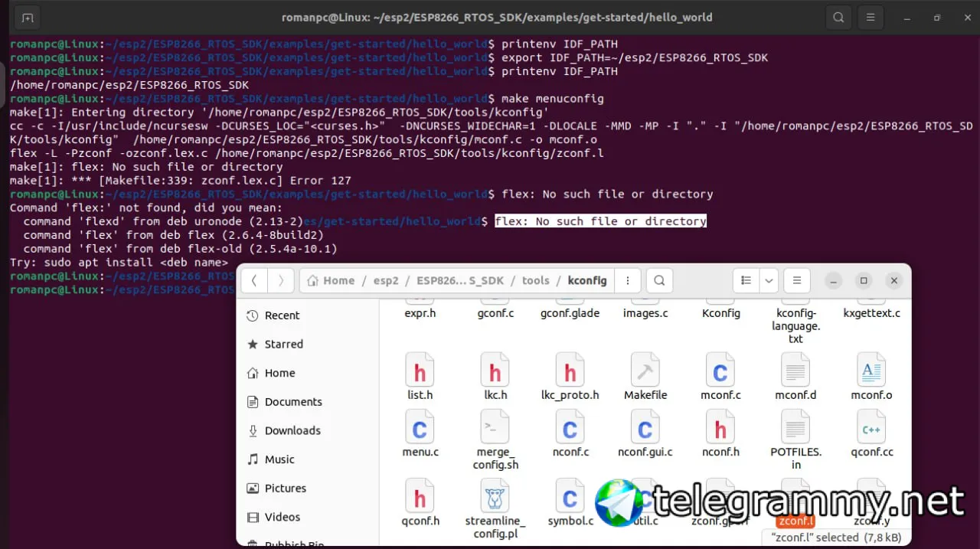Screen dimensions: 980x549
Task: Select qconf.h file icon
Action: pos(420,496)
